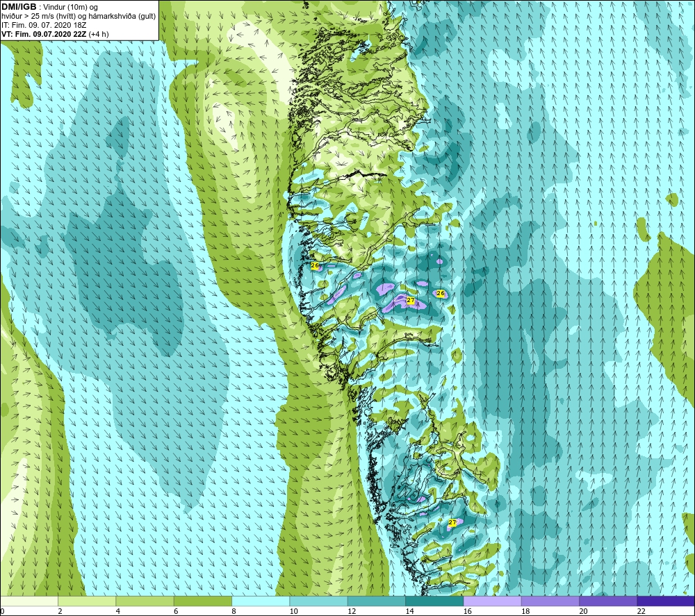Image resolution: width=695 pixels, height=616 pixels.
Task: Click the "12" value on the wind scale
Action: 352,611
